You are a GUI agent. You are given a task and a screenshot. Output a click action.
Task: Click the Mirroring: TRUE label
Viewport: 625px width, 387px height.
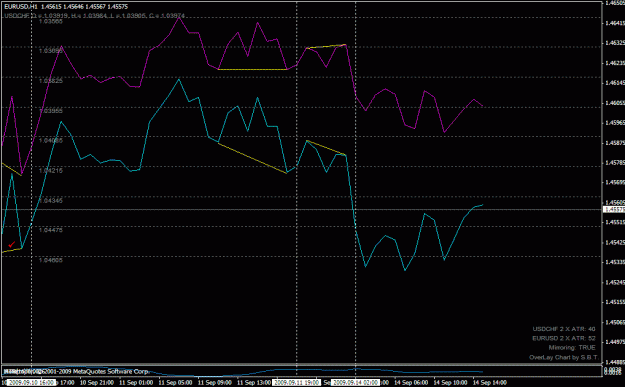point(572,348)
